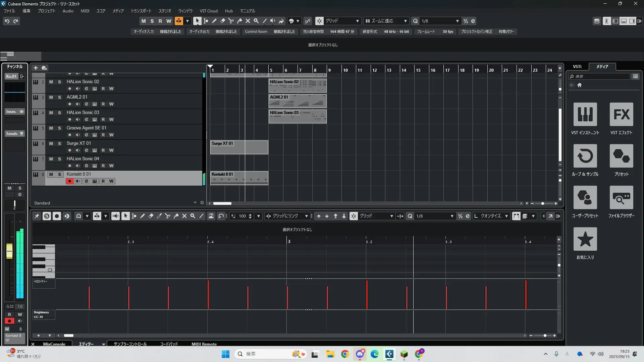Switch to the MixConsole tab
The width and height of the screenshot is (644, 362).
[x=54, y=344]
